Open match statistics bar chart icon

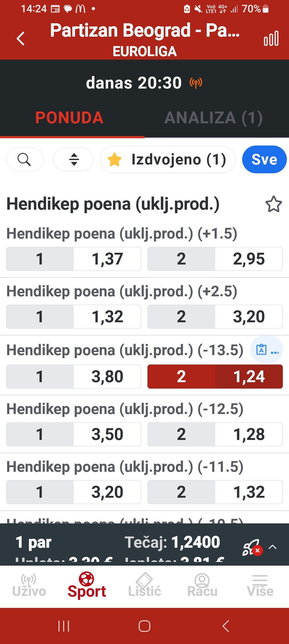point(271,39)
